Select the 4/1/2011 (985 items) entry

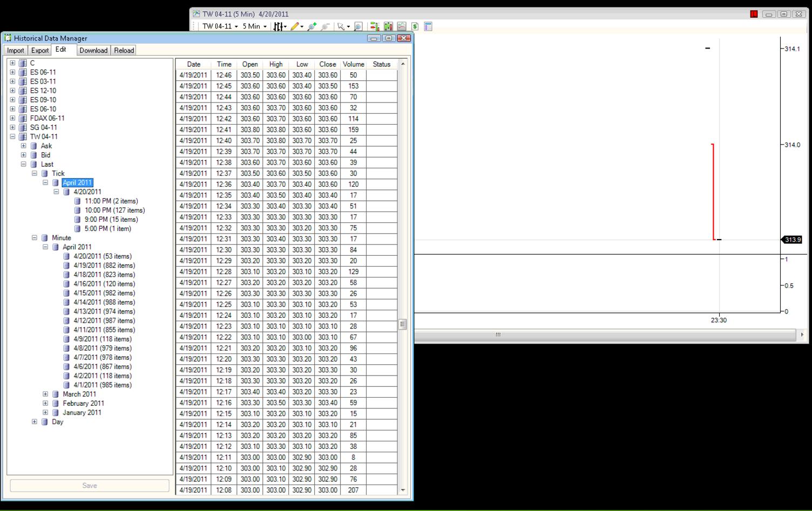(x=103, y=385)
